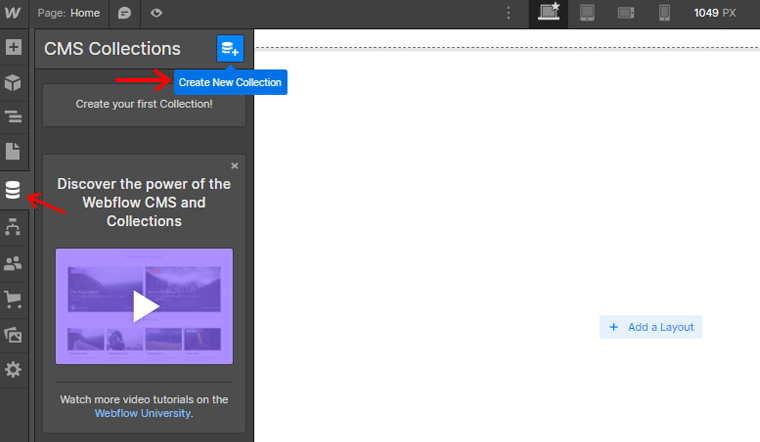Viewport: 760px width, 442px height.
Task: Open the Add Elements panel
Action: click(13, 47)
